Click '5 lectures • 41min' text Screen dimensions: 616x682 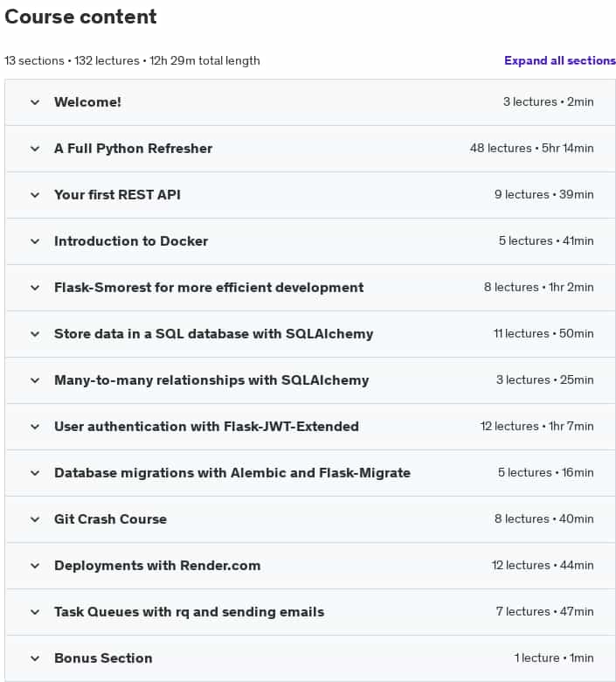coord(546,241)
